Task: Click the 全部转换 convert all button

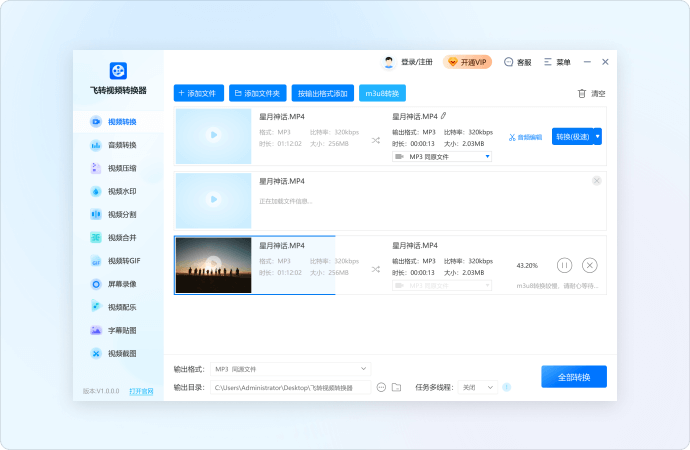Action: click(x=573, y=377)
